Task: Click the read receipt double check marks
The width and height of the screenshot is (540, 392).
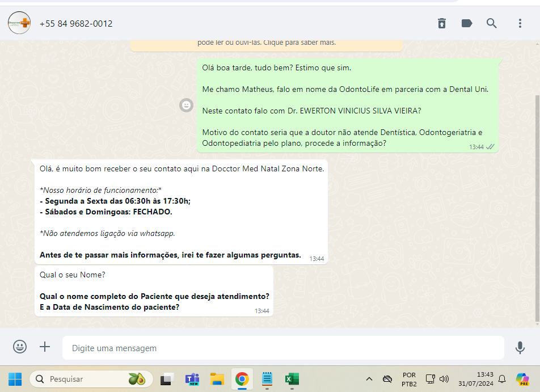Action: tap(490, 147)
